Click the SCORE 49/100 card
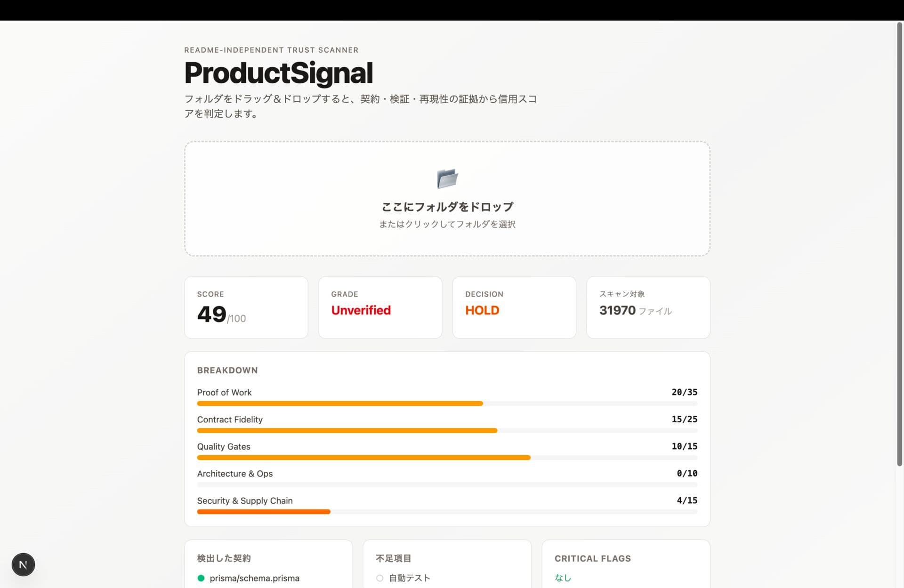 click(x=246, y=307)
